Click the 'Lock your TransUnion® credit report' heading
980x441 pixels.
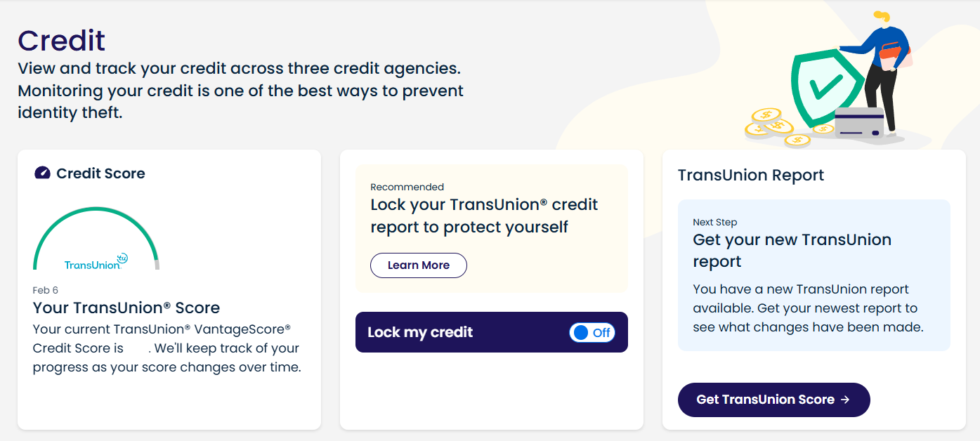484,216
